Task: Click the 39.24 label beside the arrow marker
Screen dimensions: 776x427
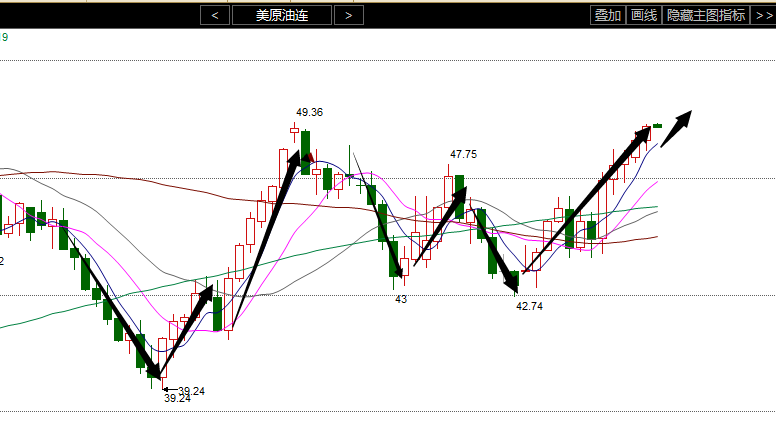Action: tap(191, 390)
